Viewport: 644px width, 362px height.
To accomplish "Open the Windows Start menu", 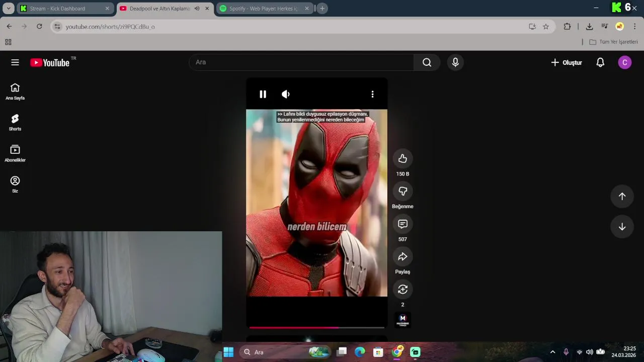I will pos(228,352).
